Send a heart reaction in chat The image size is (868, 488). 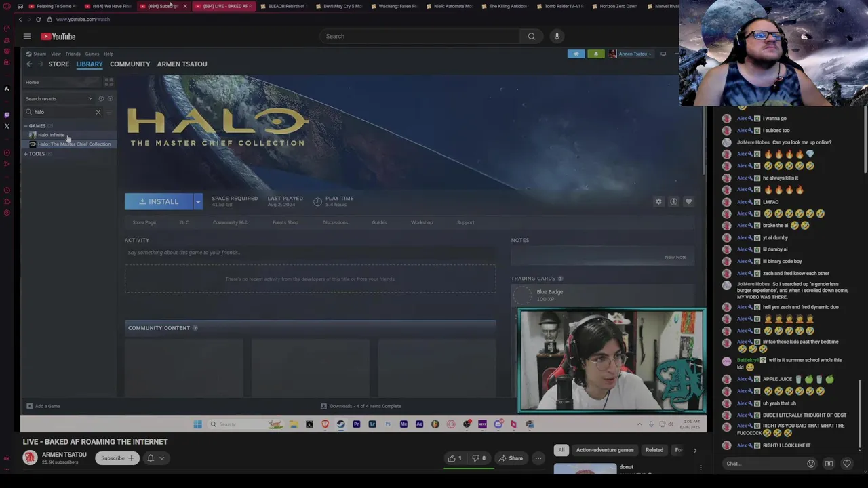pos(847,464)
